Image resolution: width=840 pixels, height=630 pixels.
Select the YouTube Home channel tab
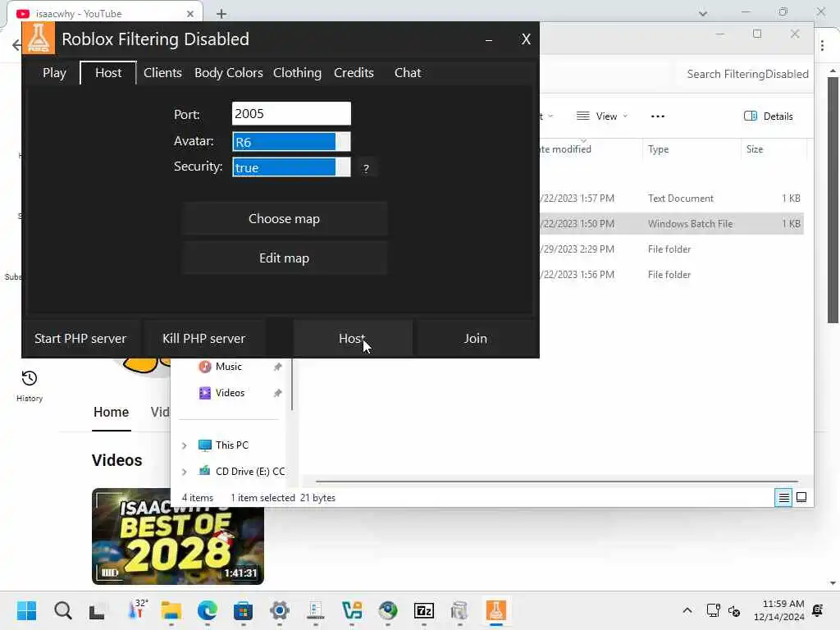(x=111, y=413)
